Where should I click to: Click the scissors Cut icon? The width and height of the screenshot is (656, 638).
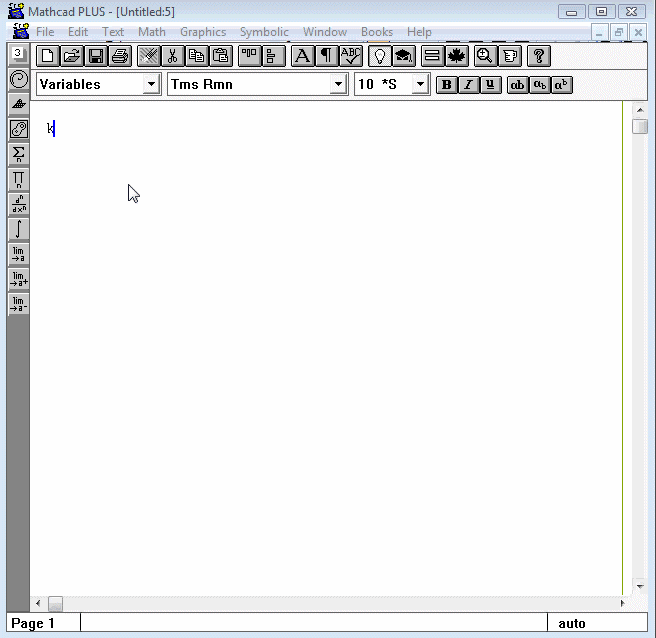[172, 56]
